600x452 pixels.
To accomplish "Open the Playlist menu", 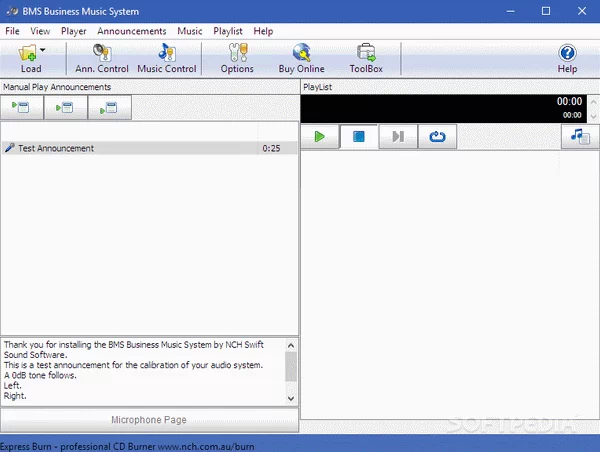I will coord(228,31).
